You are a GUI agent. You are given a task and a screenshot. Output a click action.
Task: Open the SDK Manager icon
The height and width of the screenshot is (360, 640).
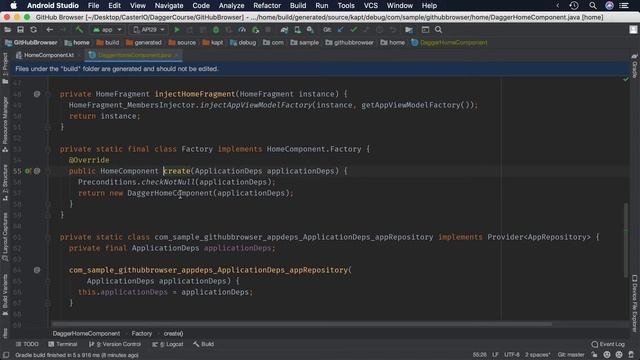click(x=310, y=30)
